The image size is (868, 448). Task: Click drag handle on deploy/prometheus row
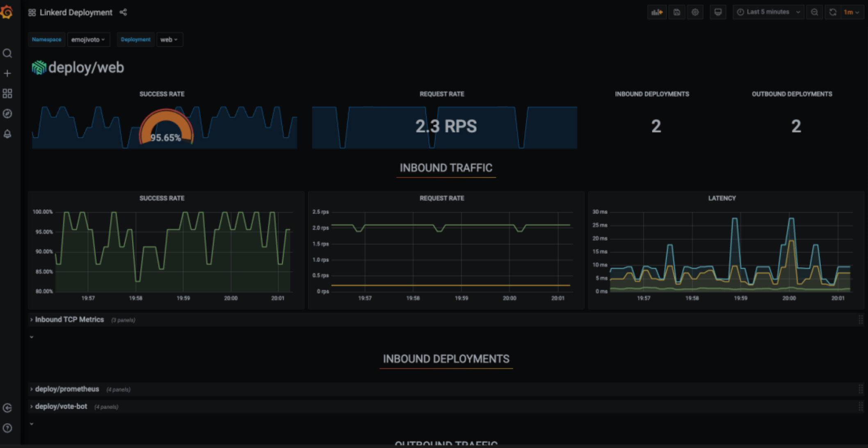click(860, 389)
